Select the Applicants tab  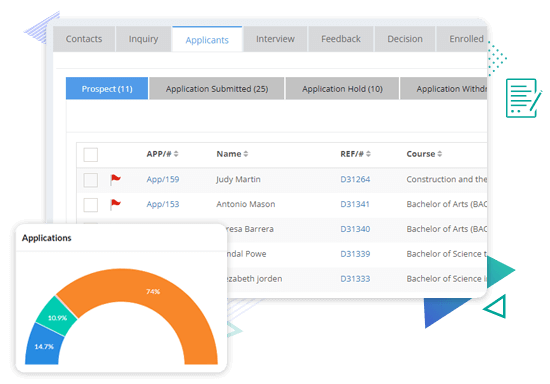(x=207, y=40)
